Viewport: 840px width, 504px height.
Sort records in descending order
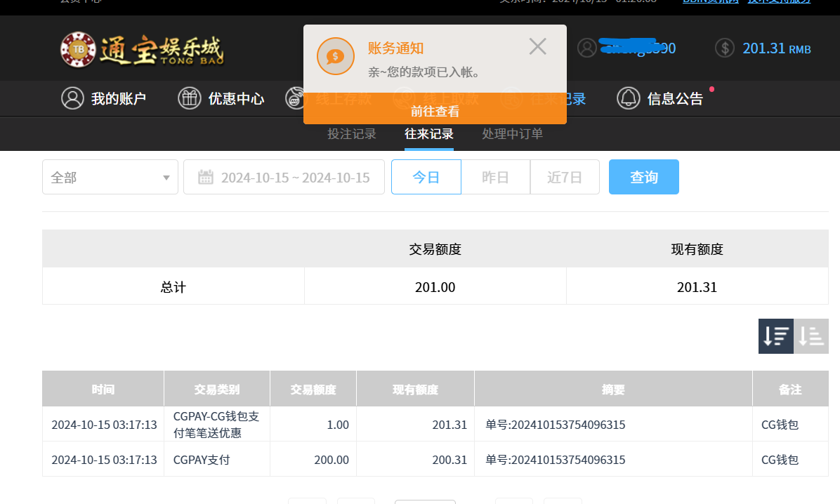(x=776, y=336)
